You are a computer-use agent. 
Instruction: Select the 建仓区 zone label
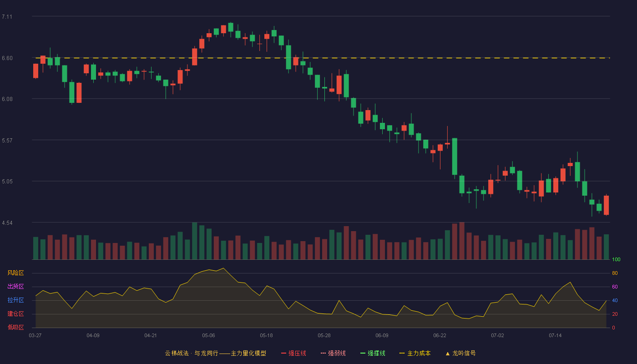[x=15, y=314]
